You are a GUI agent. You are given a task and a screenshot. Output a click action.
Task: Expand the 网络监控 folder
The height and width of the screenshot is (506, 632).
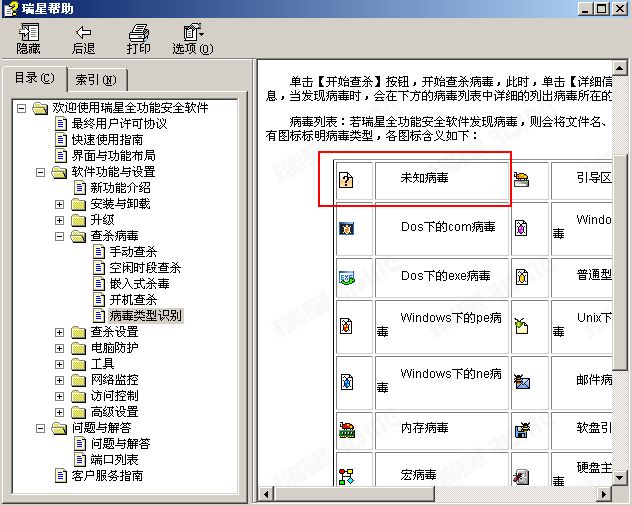coord(59,380)
